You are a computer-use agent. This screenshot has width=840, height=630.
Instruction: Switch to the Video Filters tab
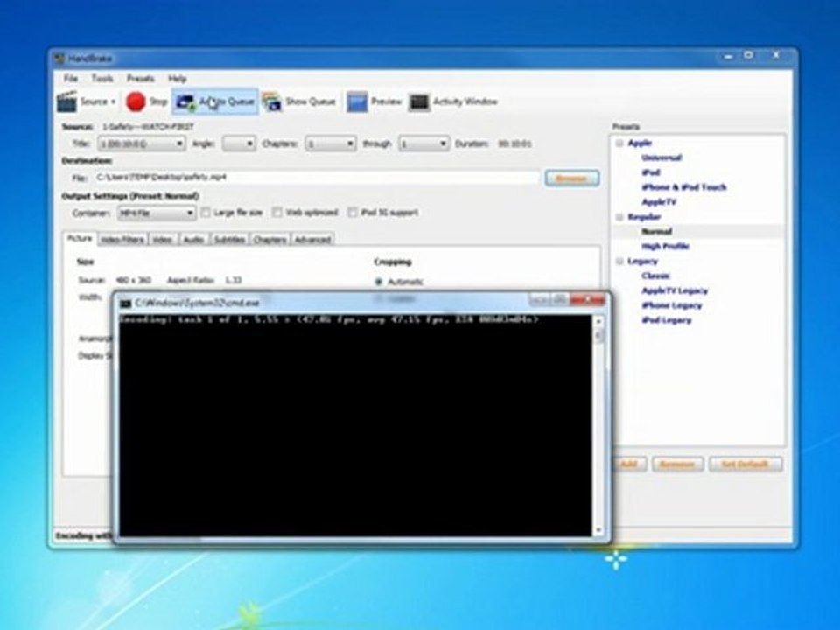(x=122, y=240)
